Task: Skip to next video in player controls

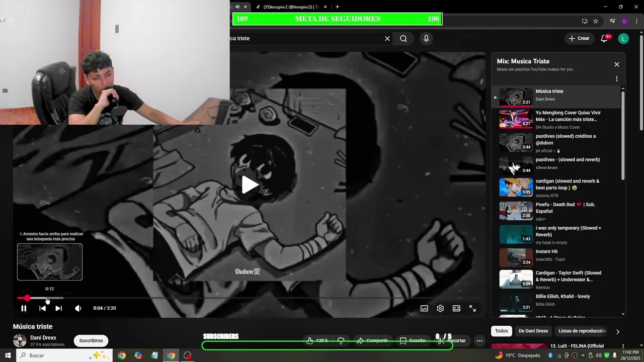Action: tap(58, 308)
